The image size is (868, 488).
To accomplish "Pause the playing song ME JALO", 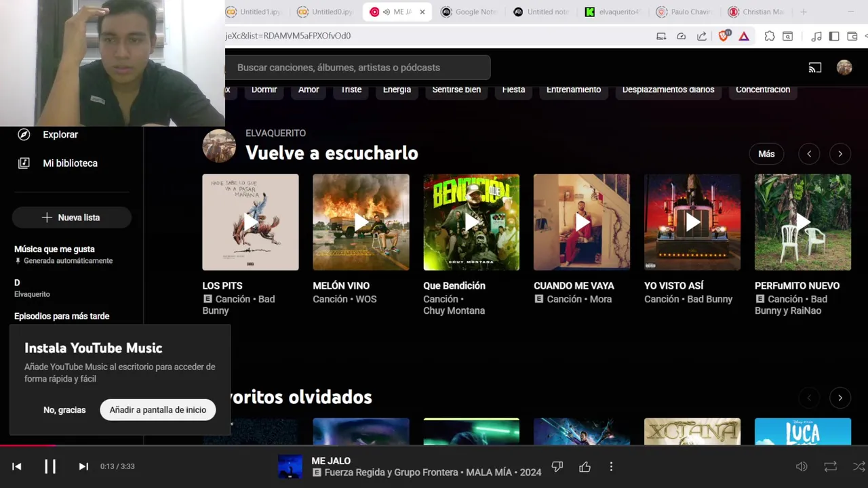I will point(50,466).
